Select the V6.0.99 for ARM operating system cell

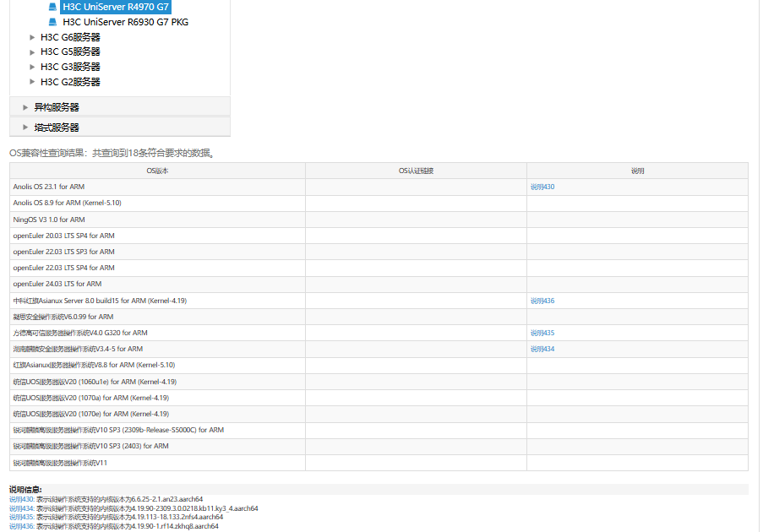click(x=157, y=317)
